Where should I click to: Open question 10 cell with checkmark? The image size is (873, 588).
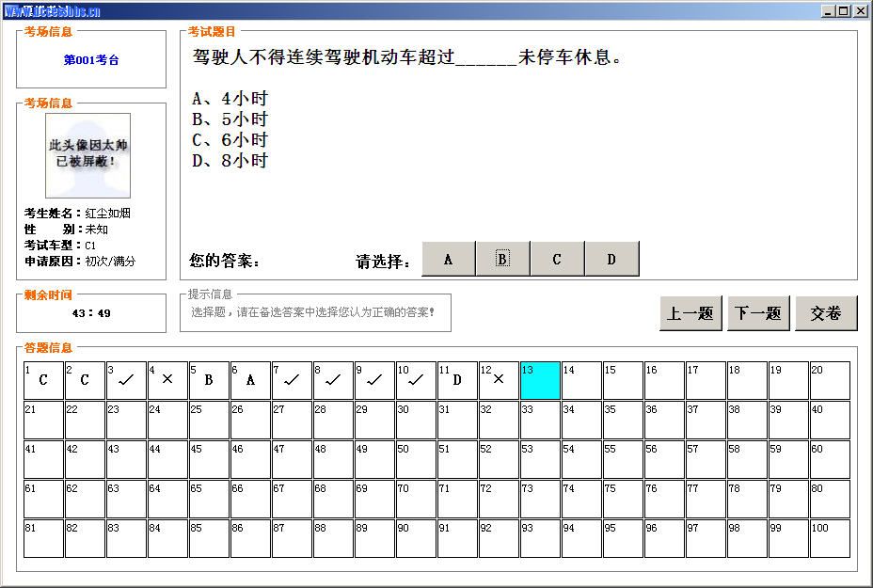tap(416, 380)
